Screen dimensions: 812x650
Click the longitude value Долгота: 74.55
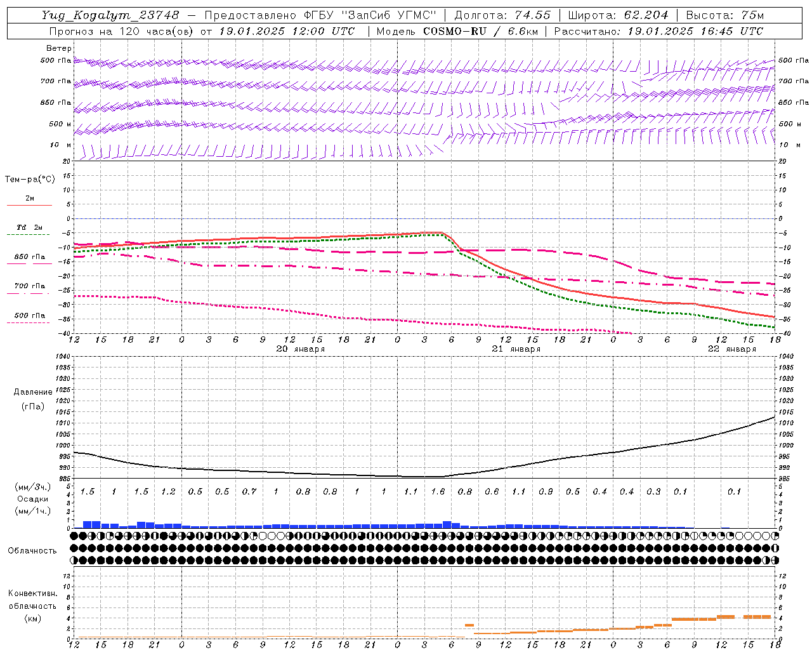pyautogui.click(x=502, y=15)
